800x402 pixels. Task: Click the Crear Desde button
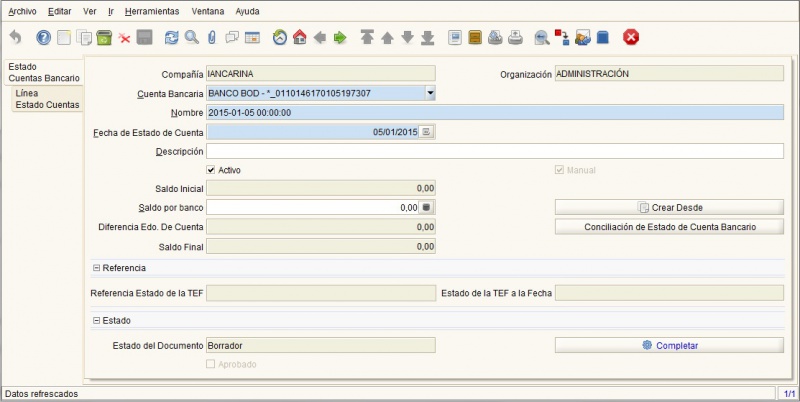click(669, 208)
